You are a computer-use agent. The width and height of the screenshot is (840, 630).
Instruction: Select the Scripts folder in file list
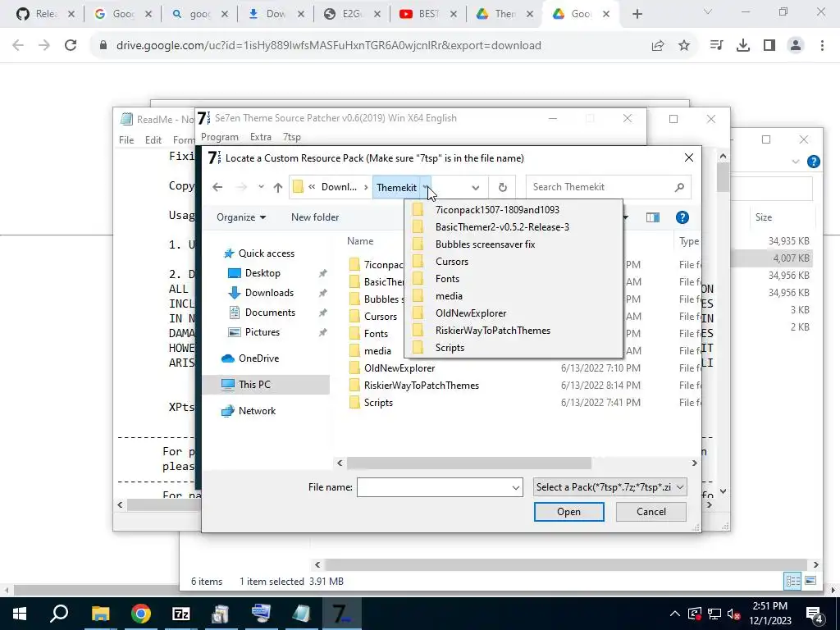pyautogui.click(x=378, y=402)
